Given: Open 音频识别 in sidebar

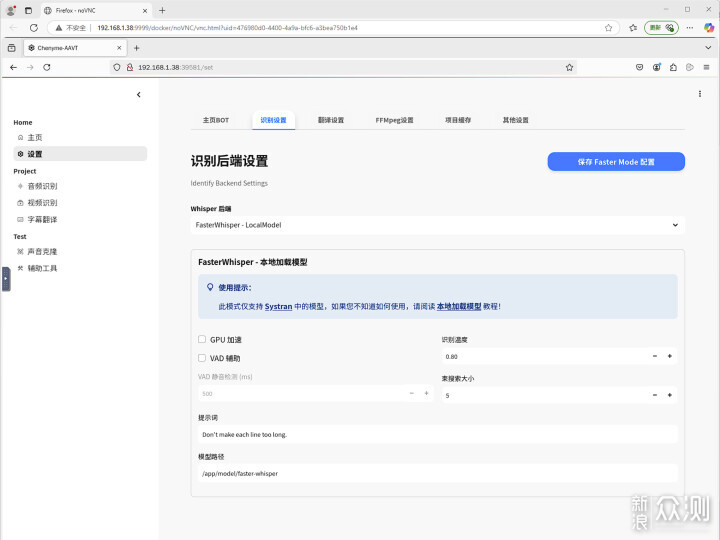Looking at the screenshot, I should [80, 186].
